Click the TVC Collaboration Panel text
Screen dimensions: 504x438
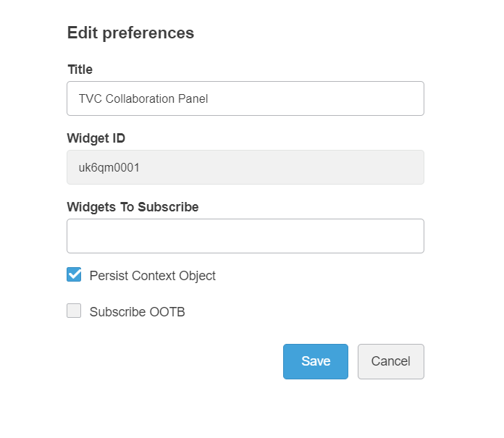pos(143,98)
